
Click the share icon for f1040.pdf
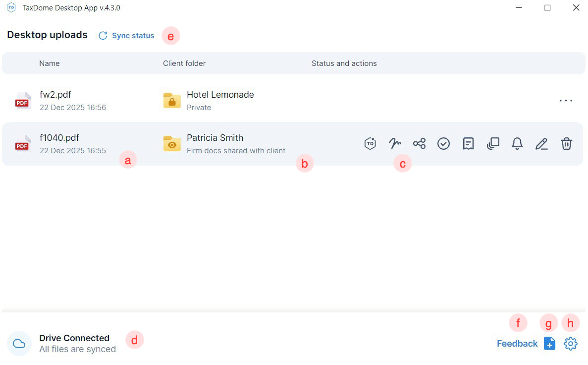point(419,144)
